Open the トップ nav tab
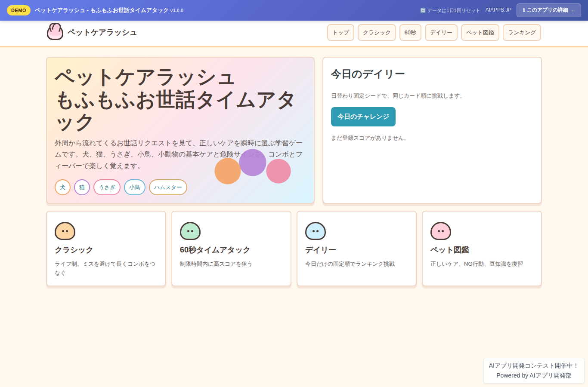This screenshot has width=588, height=387. tap(340, 33)
